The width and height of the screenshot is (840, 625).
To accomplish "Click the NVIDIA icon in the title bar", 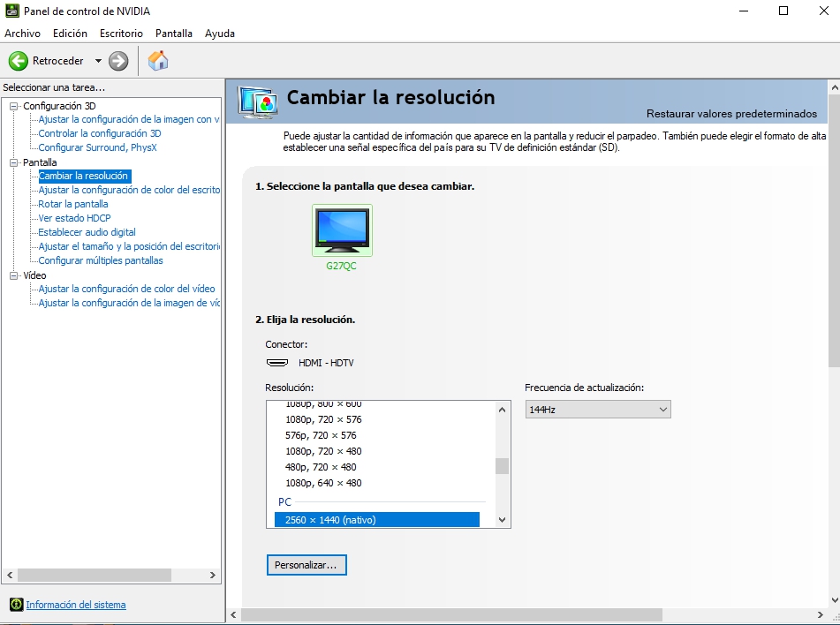I will click(11, 11).
